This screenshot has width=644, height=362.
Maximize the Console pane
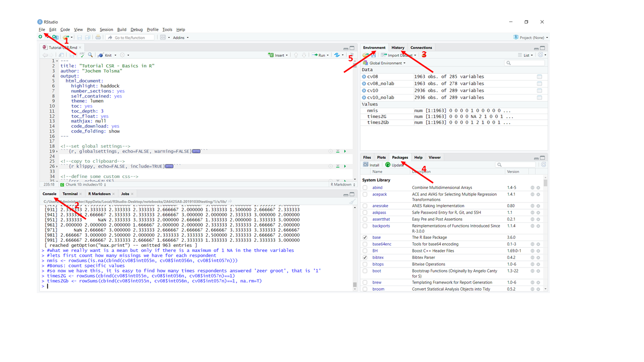coord(352,194)
